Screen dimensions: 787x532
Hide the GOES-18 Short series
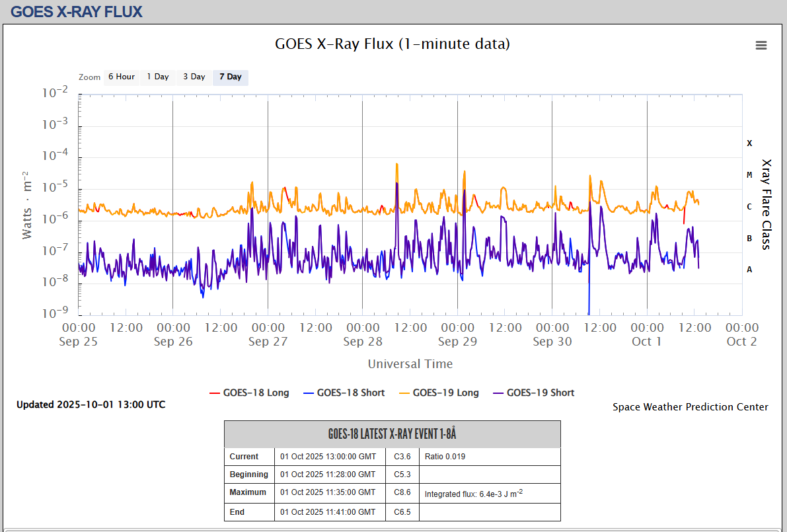tap(343, 393)
